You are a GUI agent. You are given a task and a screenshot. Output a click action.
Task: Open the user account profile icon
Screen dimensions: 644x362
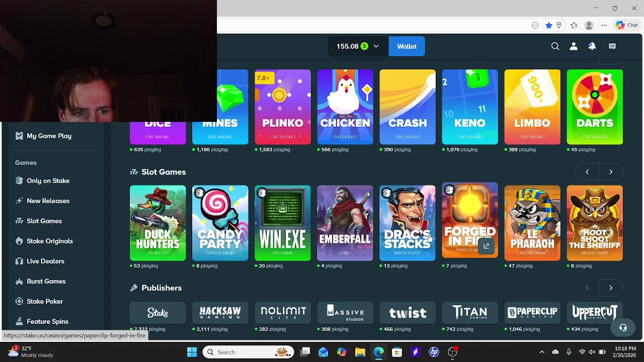click(574, 46)
